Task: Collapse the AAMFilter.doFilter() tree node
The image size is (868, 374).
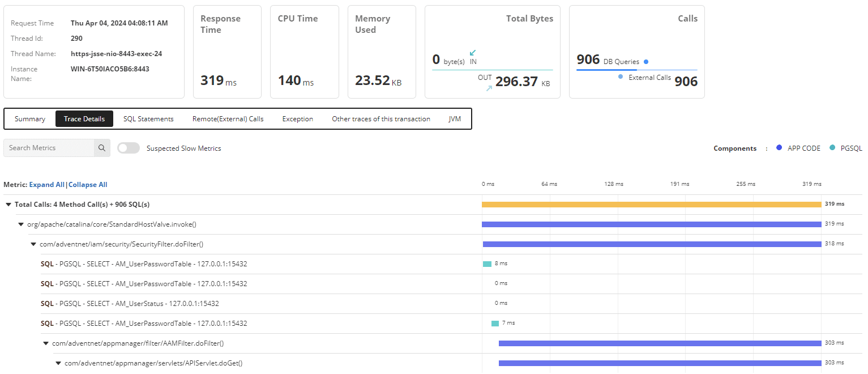Action: [45, 343]
